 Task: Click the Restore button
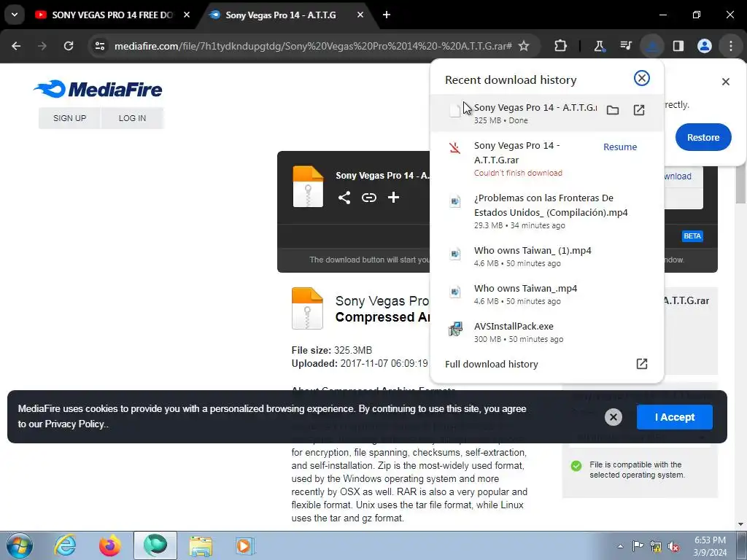tap(703, 137)
